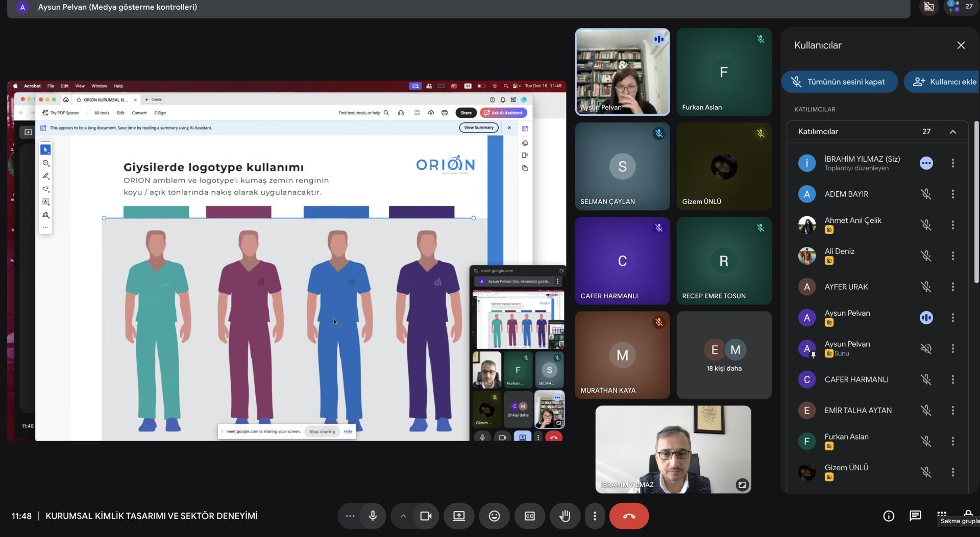
Task: Click the '18 kişi daha' tile
Action: (724, 355)
